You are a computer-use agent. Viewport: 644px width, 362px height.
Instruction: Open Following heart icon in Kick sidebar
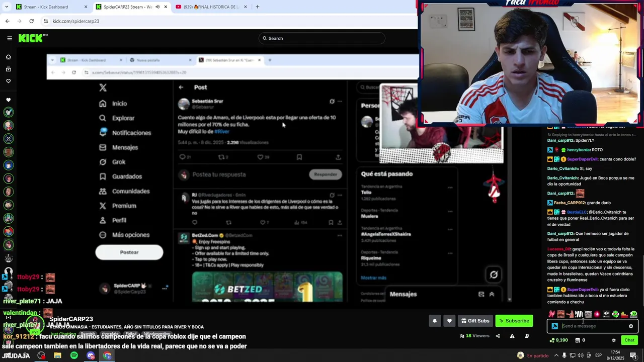coord(8,81)
